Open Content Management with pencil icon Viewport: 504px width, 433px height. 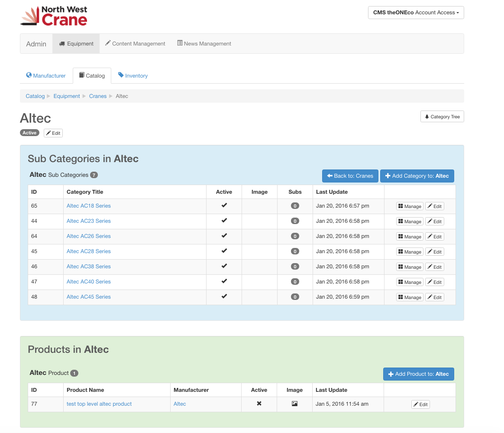[135, 44]
